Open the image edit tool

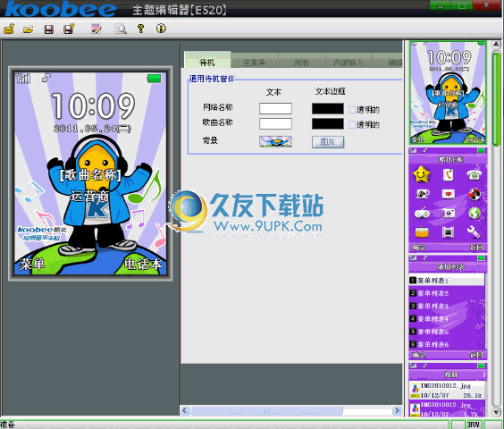97,29
